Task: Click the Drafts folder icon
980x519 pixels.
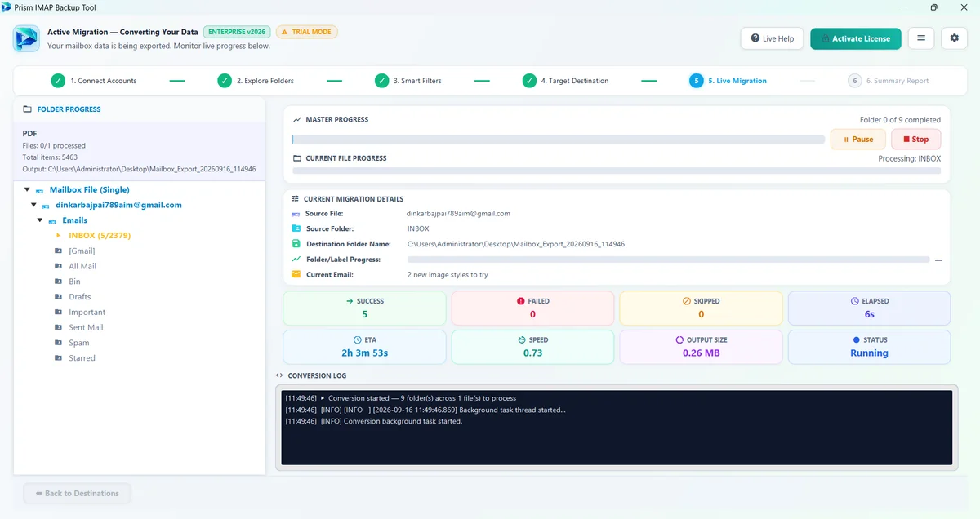Action: [58, 297]
